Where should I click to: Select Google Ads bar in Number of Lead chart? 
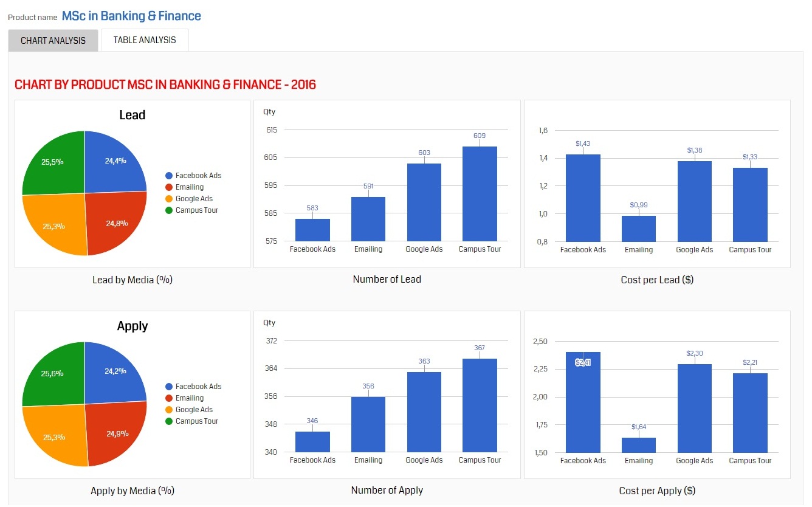point(424,202)
